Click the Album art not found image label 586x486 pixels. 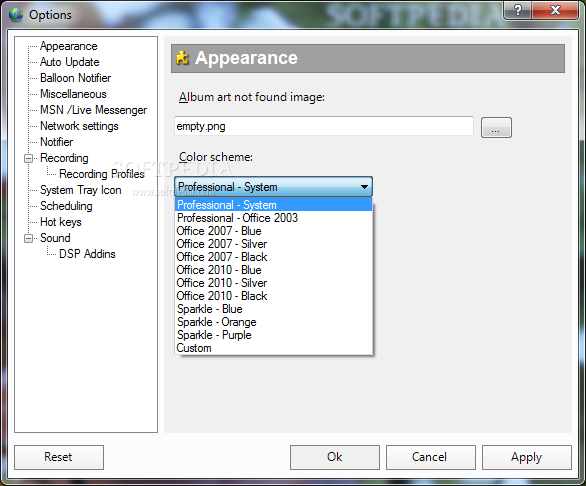252,97
